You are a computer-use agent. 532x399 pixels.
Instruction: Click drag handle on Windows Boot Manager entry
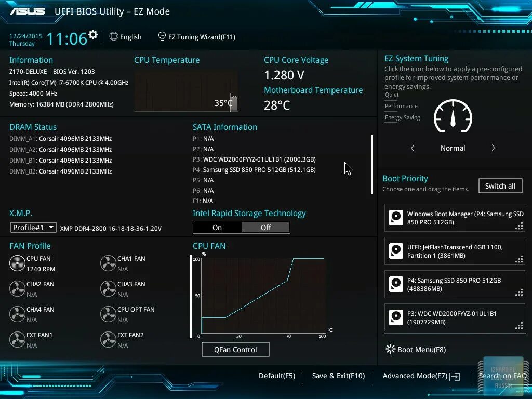click(519, 226)
